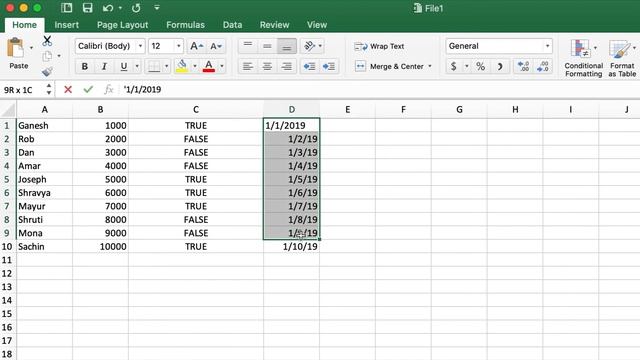Click the select-all corner triangle
The height and width of the screenshot is (360, 640).
tap(8, 109)
